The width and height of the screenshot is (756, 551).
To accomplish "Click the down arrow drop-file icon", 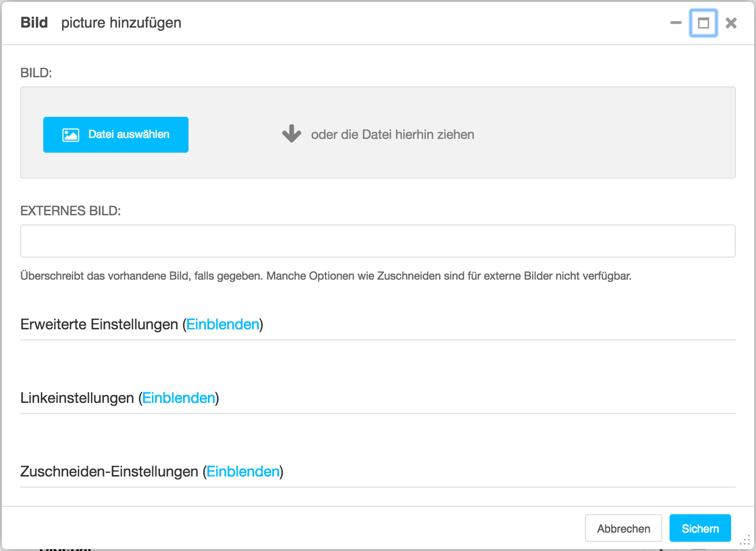I will [x=292, y=135].
